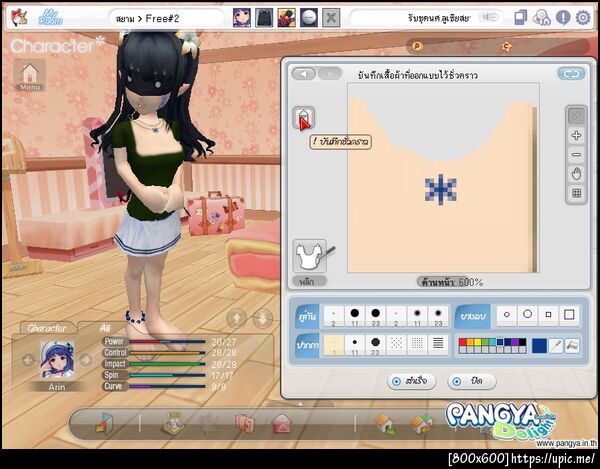Open the pink mailbox icon in bottom bar
The image size is (600, 469).
[x=282, y=424]
